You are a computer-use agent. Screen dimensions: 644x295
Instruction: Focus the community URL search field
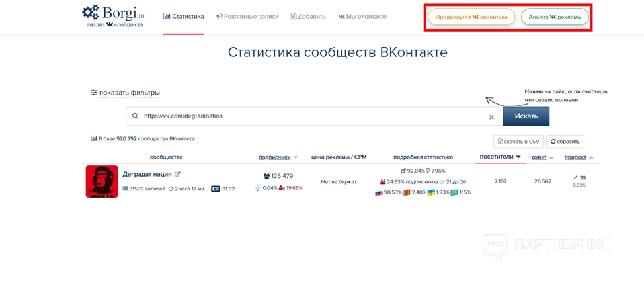coord(314,116)
